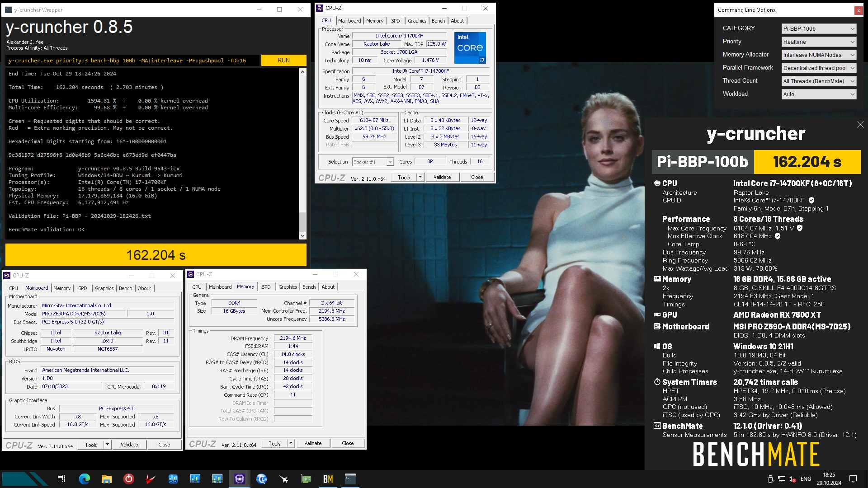Switch to Mainboard tab in top CPU-Z window

(349, 21)
